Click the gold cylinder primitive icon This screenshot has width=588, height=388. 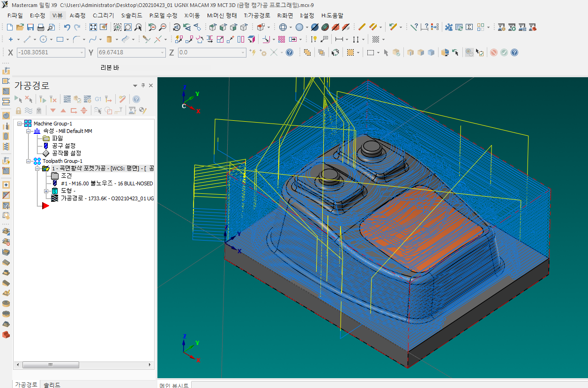(x=109, y=39)
